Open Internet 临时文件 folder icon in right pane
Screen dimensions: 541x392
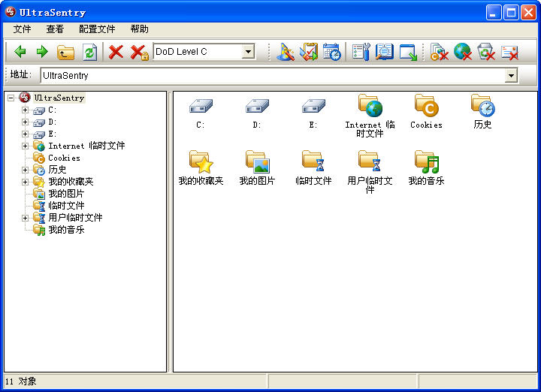click(x=370, y=105)
